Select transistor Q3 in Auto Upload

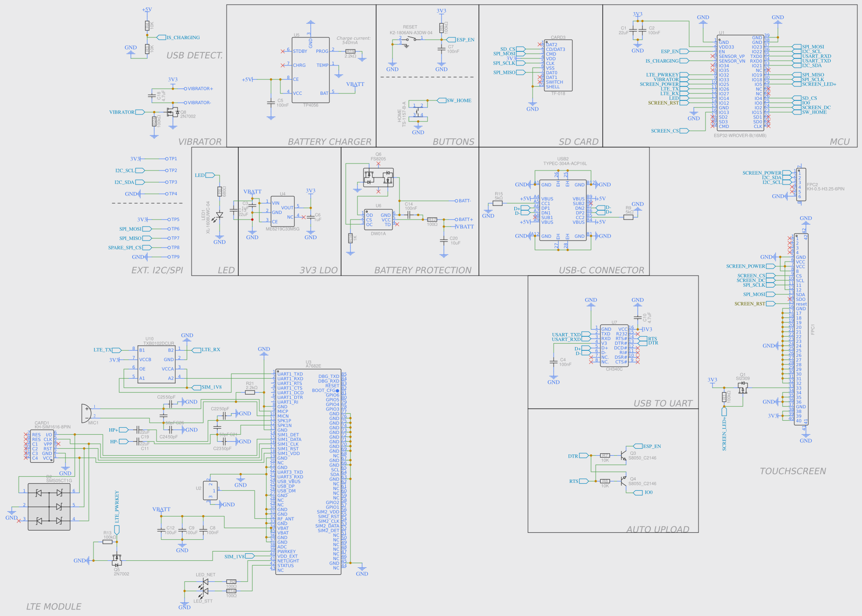623,455
